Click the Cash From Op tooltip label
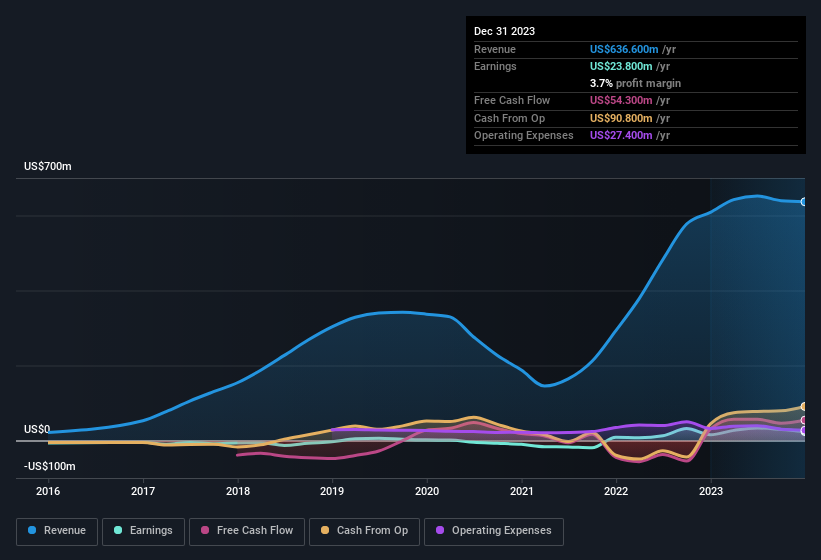821x560 pixels. (x=509, y=118)
